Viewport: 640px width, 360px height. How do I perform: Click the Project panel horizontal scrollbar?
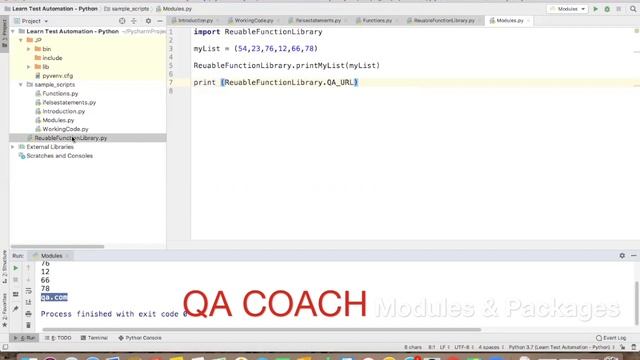(x=57, y=247)
